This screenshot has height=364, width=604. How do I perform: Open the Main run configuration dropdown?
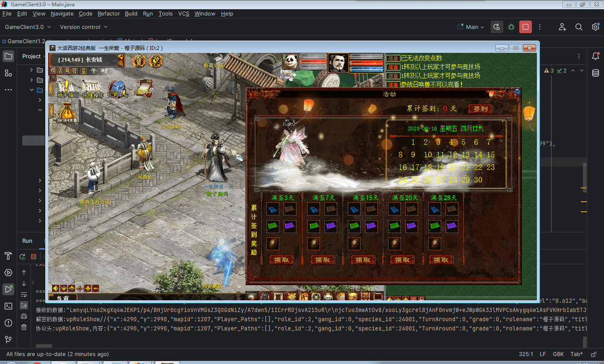pos(472,27)
